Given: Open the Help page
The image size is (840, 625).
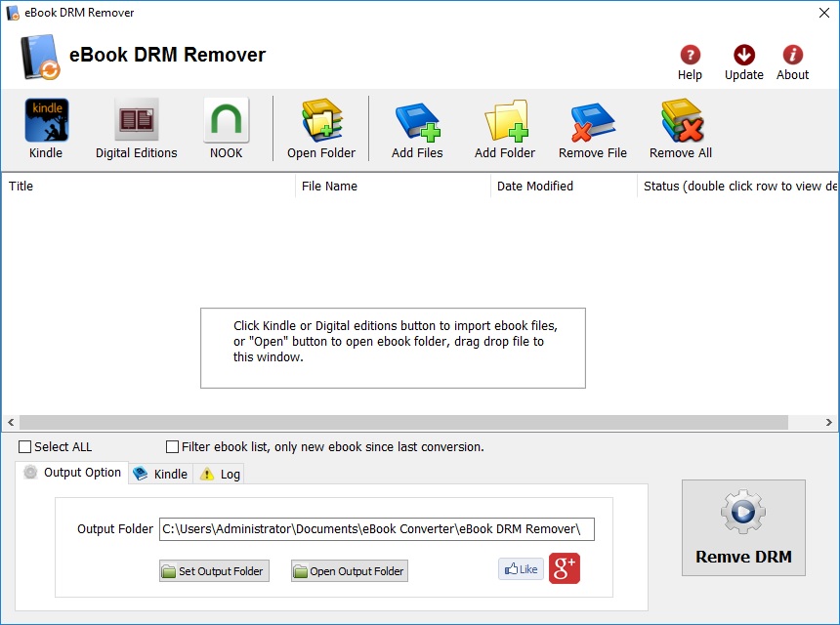Looking at the screenshot, I should point(690,62).
